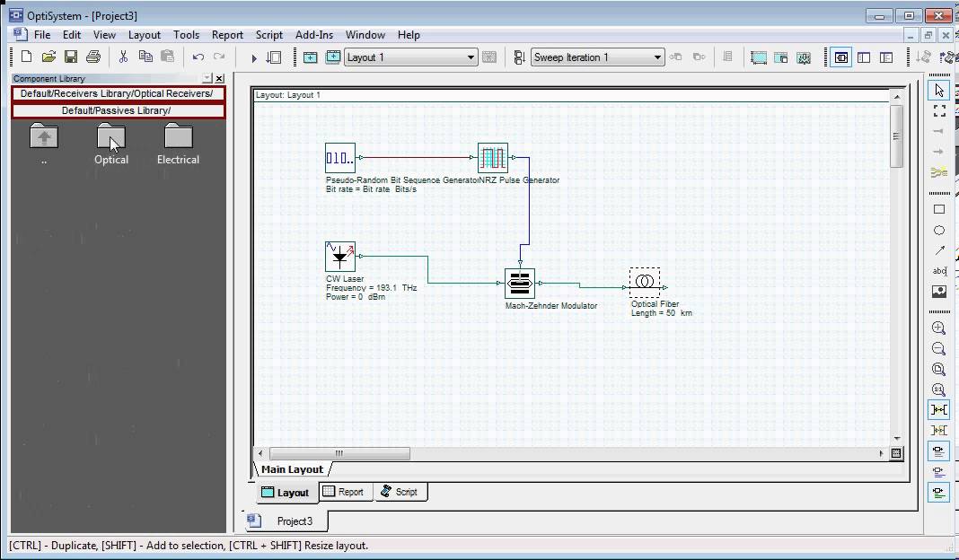Open the File menu
Viewport: 959px width, 560px height.
pyautogui.click(x=42, y=35)
